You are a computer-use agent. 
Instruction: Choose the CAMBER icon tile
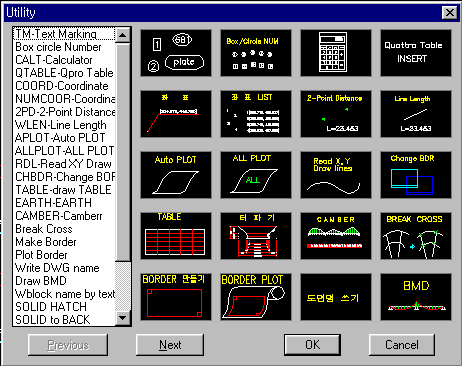[336, 236]
